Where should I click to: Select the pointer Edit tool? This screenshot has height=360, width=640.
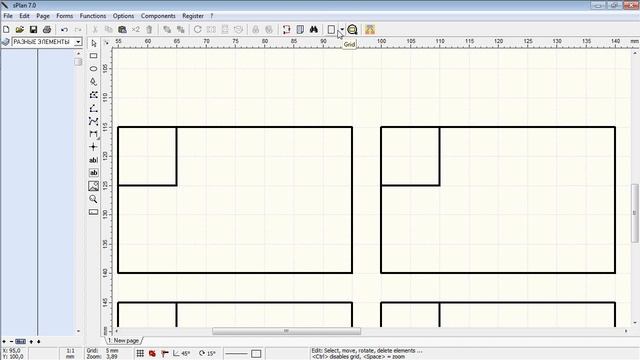click(x=93, y=43)
